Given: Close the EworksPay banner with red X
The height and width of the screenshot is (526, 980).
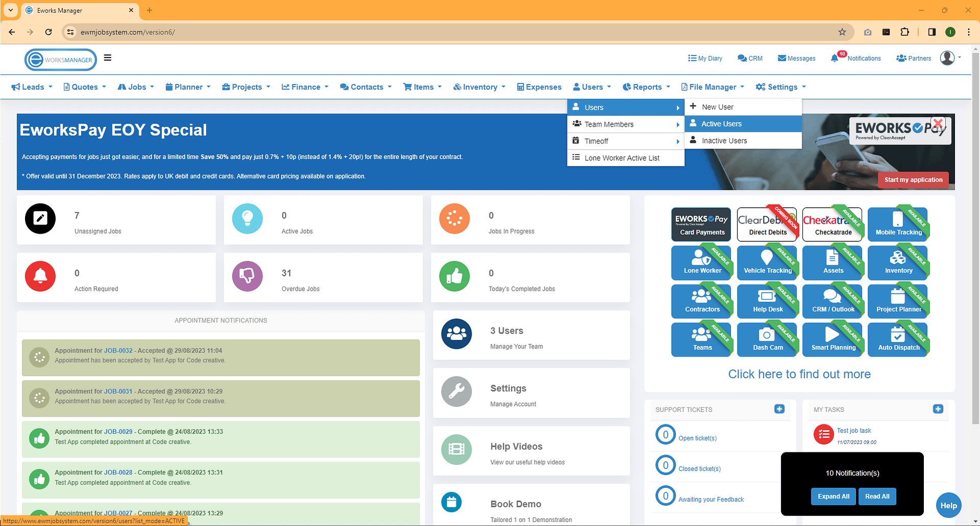Looking at the screenshot, I should [938, 123].
